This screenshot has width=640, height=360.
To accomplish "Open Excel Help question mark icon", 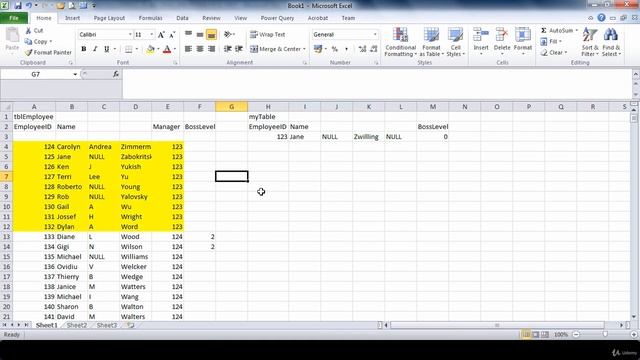I will coord(601,18).
